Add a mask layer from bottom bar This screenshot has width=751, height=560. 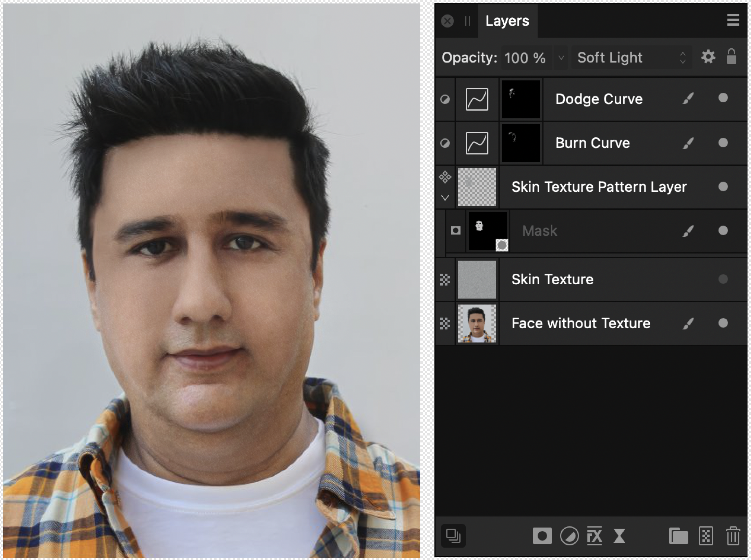tap(542, 536)
